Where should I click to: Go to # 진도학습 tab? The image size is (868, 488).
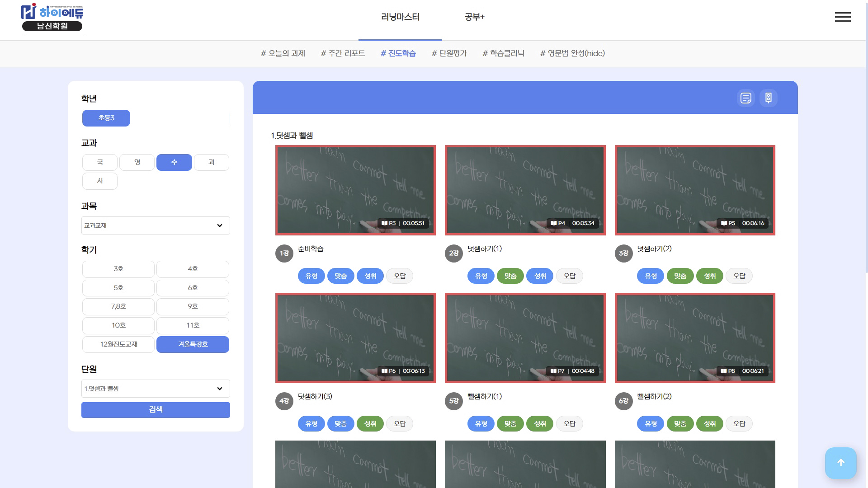click(x=398, y=53)
